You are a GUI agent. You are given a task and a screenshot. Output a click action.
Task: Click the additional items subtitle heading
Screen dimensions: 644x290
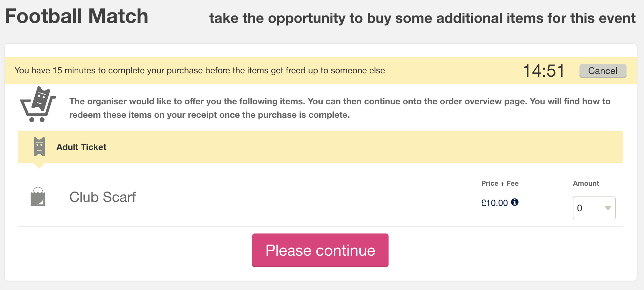[422, 18]
